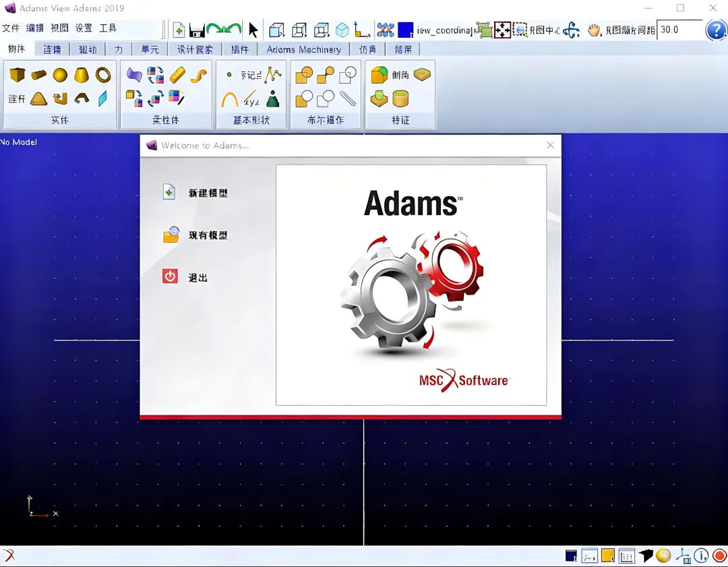The height and width of the screenshot is (567, 728).
Task: Select the yellow Arc tool
Action: (x=229, y=99)
